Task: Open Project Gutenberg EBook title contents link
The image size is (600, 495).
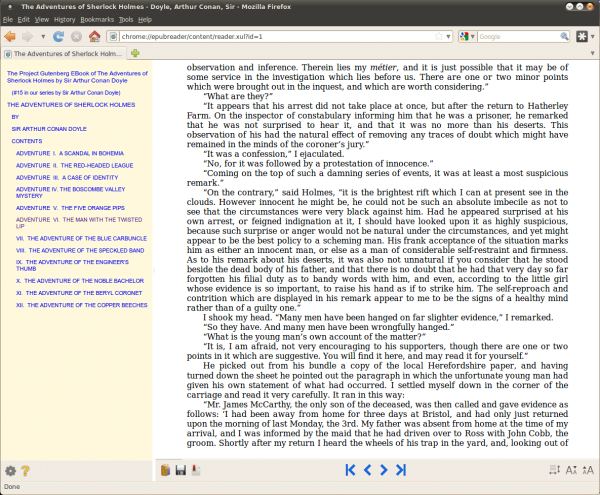Action: 77,77
